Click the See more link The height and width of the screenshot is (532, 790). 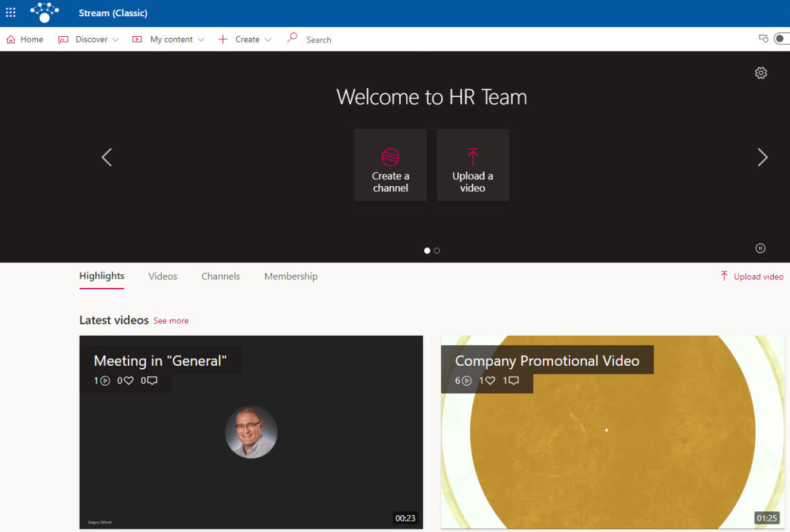pos(171,320)
